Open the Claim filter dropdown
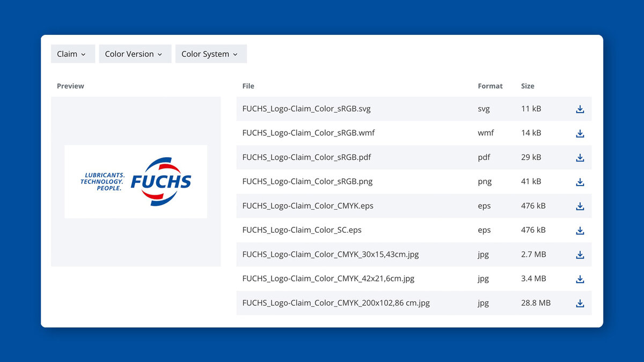Viewport: 644px width, 362px height. pos(73,54)
